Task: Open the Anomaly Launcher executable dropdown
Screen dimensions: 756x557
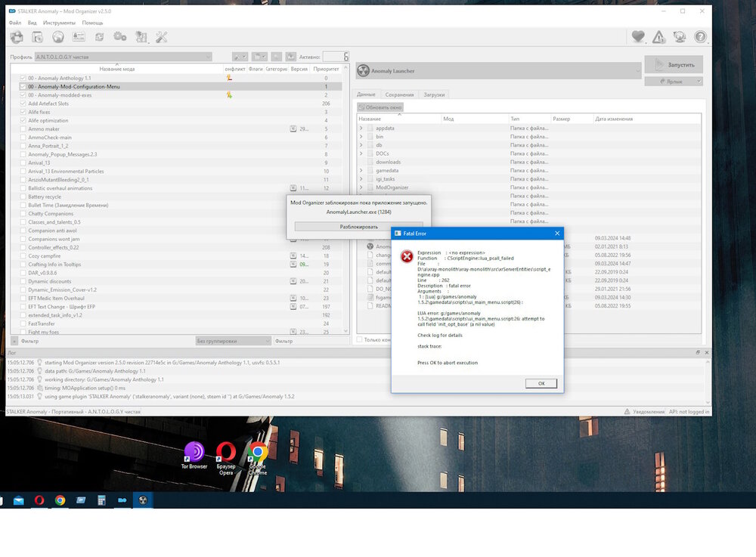Action: coord(499,71)
